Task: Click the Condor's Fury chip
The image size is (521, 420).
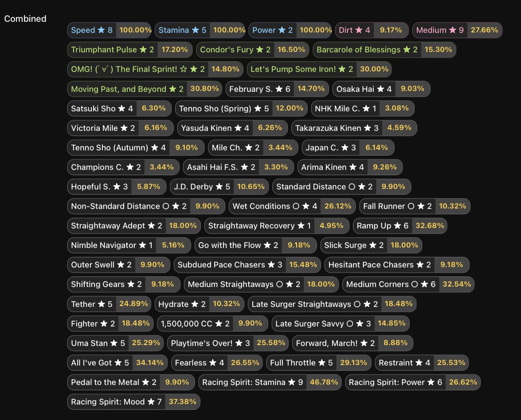Action: (253, 50)
